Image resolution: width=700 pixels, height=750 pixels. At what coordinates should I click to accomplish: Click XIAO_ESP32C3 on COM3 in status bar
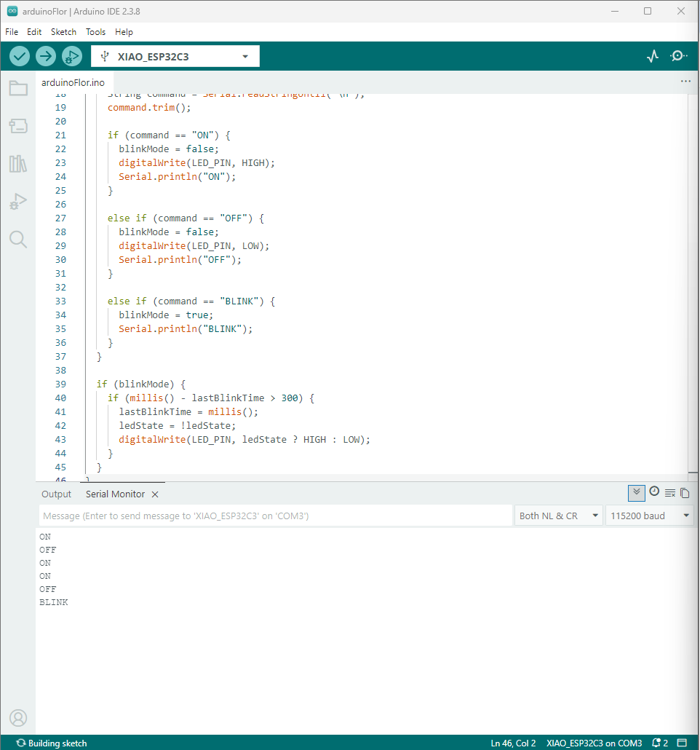(x=594, y=743)
